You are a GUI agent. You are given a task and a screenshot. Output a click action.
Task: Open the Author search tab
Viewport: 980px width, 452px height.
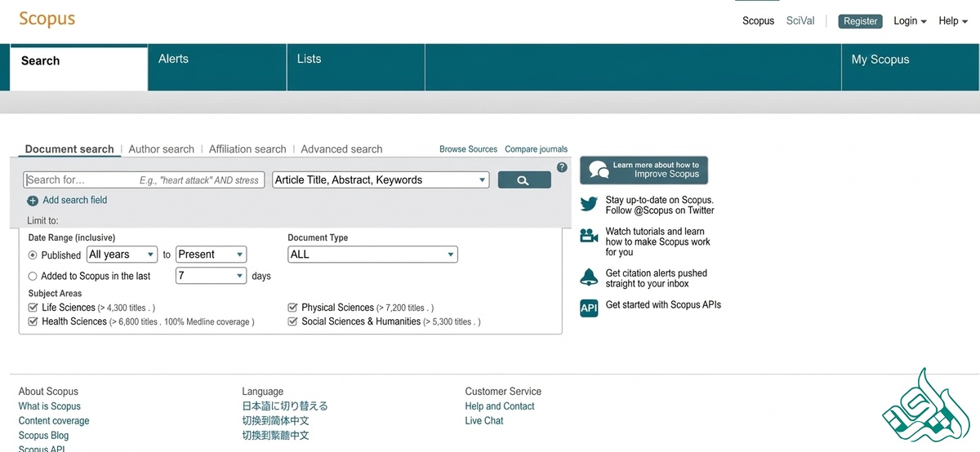(161, 149)
